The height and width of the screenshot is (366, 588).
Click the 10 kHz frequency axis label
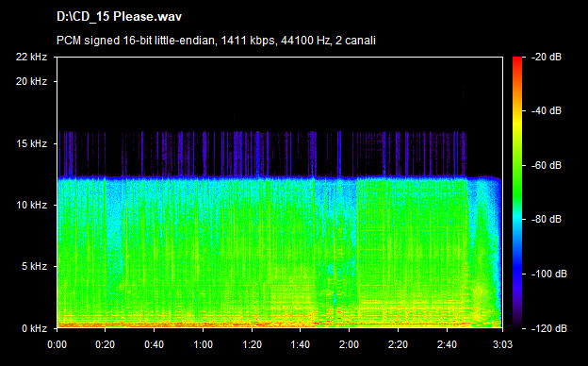[31, 205]
